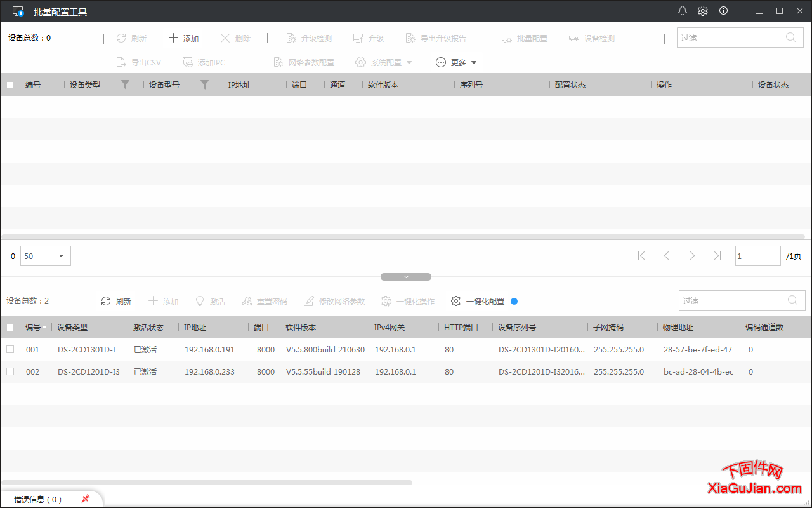Sort by upper 软件版本 column header
The width and height of the screenshot is (812, 508).
click(383, 84)
